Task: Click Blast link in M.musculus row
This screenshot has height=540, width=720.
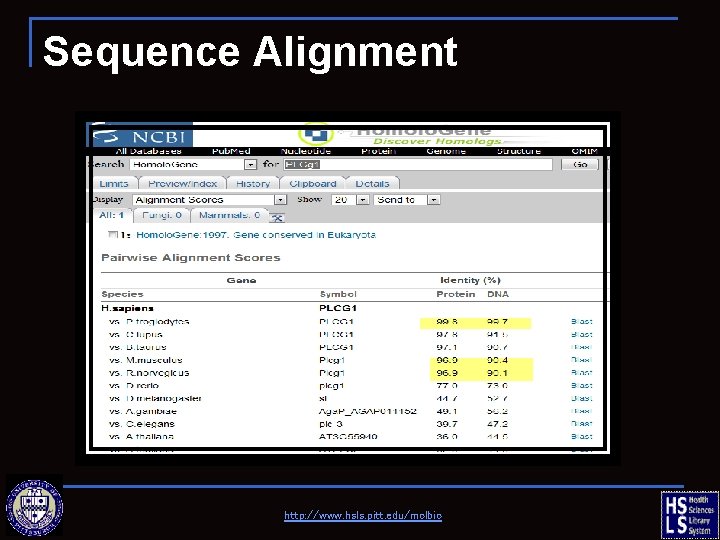Action: pos(581,360)
